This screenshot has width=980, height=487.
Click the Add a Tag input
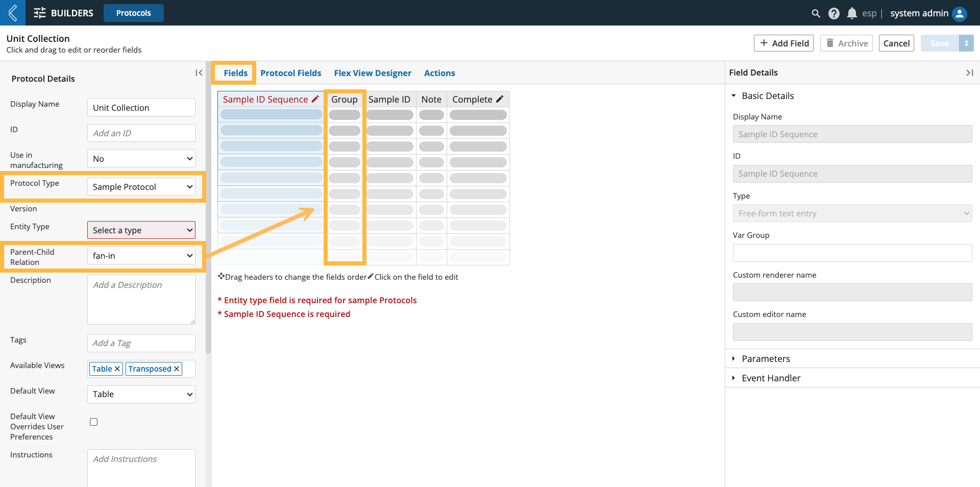click(x=141, y=343)
